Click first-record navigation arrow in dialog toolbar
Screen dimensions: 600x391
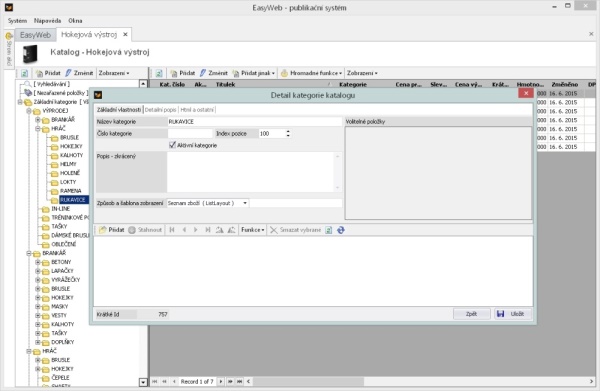point(172,230)
